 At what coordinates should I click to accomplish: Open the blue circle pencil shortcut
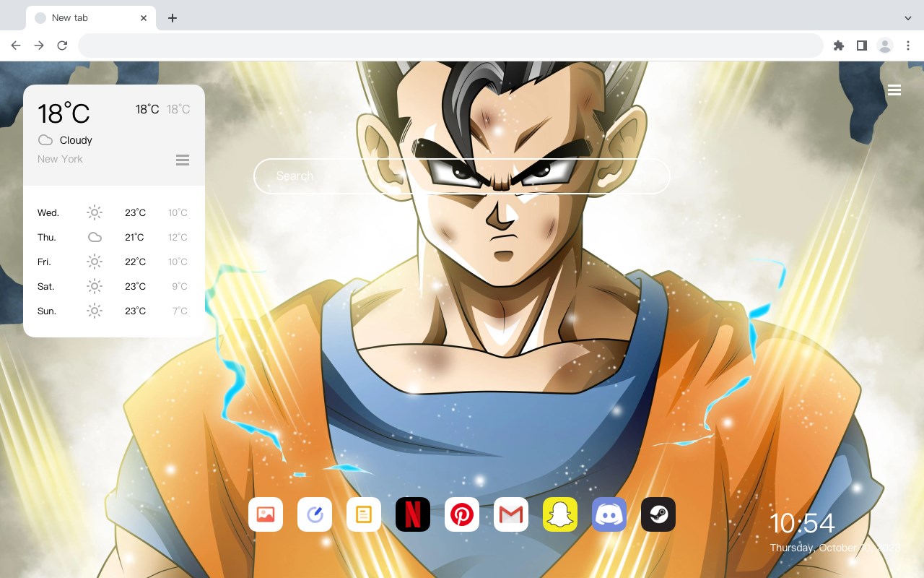click(x=315, y=514)
